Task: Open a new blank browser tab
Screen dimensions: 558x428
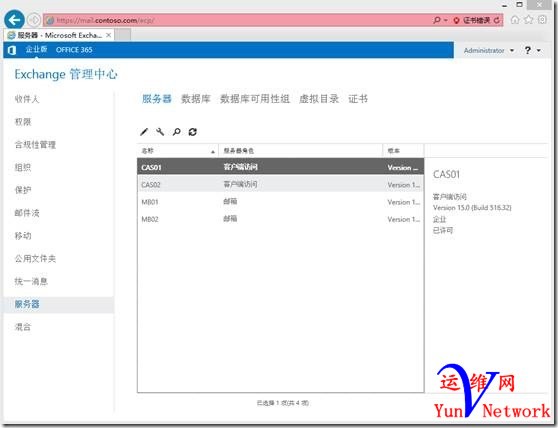Action: coord(123,35)
